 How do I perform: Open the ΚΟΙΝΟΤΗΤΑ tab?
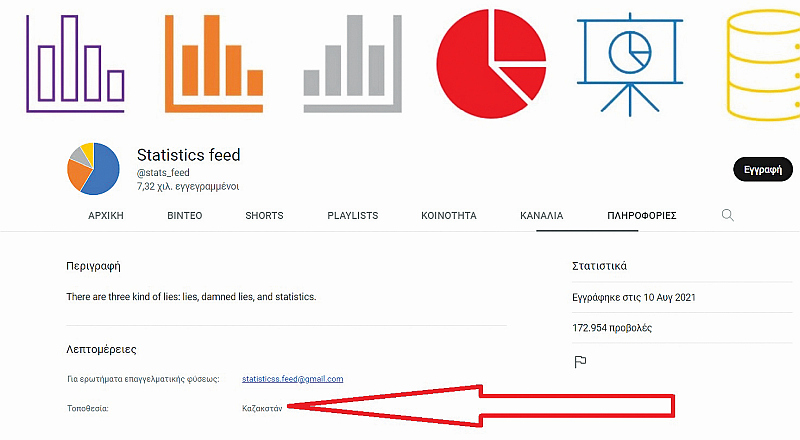point(449,215)
